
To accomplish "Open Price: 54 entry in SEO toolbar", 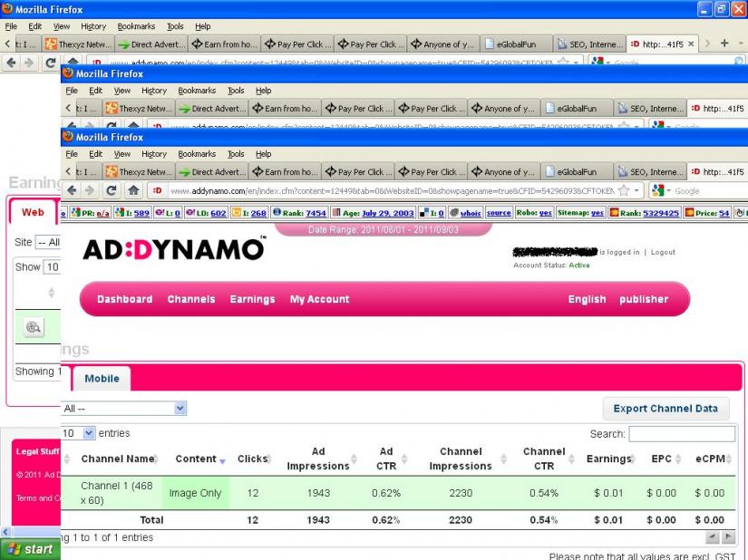I will tap(707, 213).
